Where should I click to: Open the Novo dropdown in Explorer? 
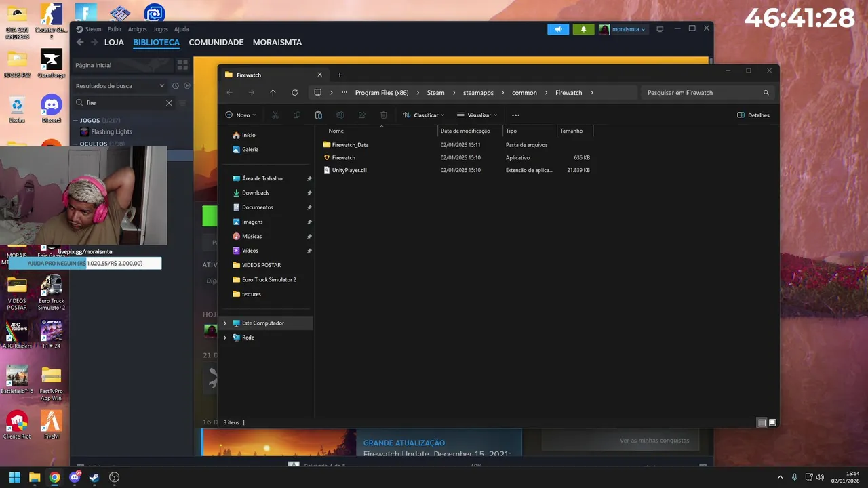(241, 115)
